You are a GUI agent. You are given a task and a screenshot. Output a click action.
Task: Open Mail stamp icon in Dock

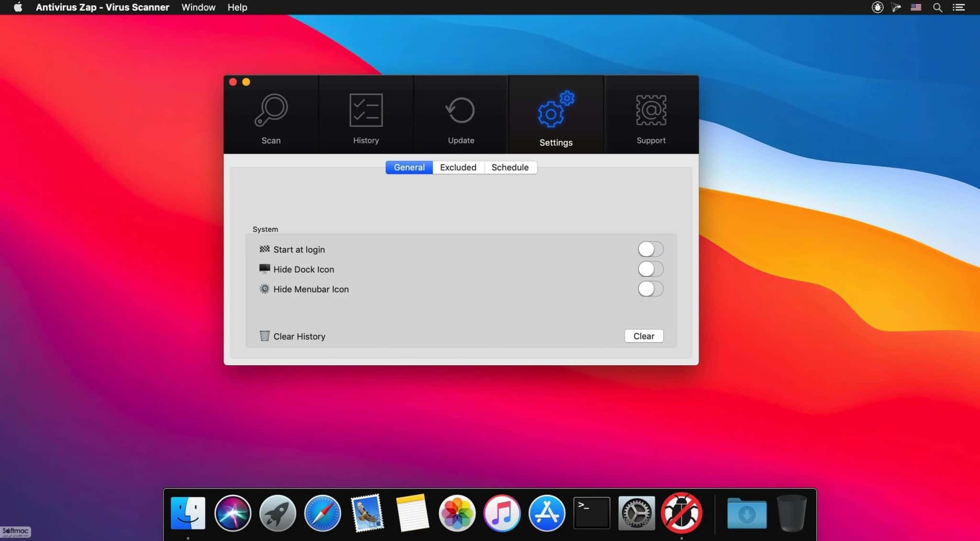tap(367, 513)
